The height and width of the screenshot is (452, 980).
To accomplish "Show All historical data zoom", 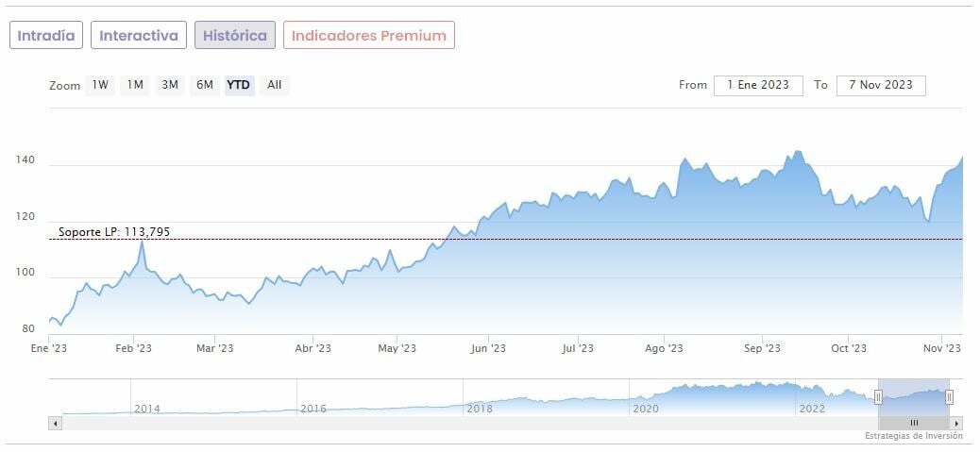I will pos(274,85).
